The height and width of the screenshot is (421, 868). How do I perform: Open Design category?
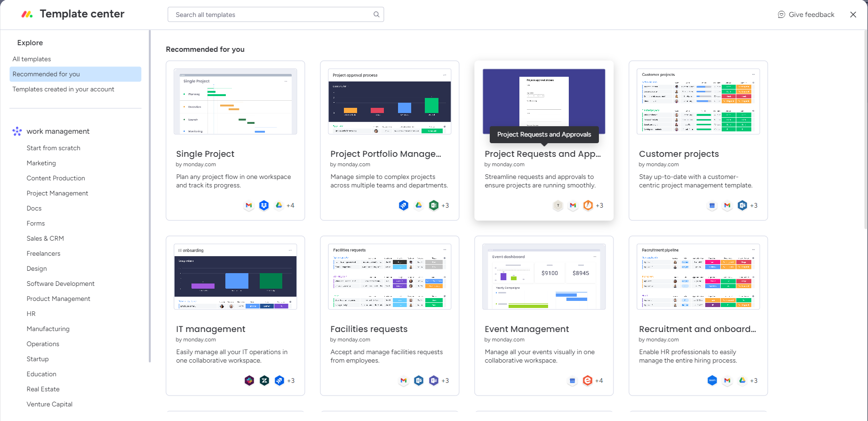(37, 268)
